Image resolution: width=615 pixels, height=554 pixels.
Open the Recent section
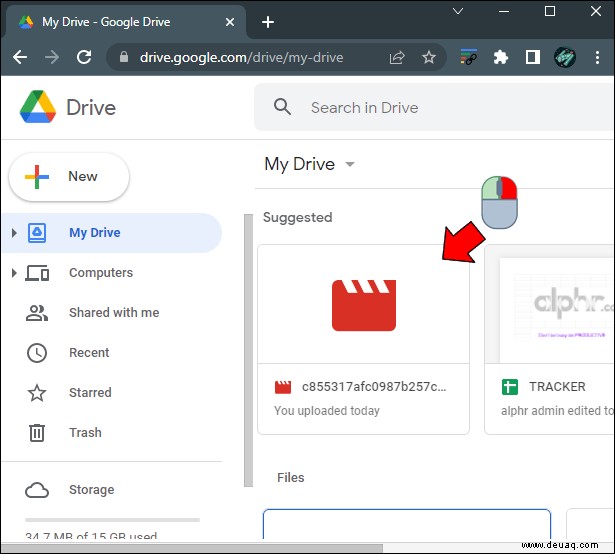[111, 353]
